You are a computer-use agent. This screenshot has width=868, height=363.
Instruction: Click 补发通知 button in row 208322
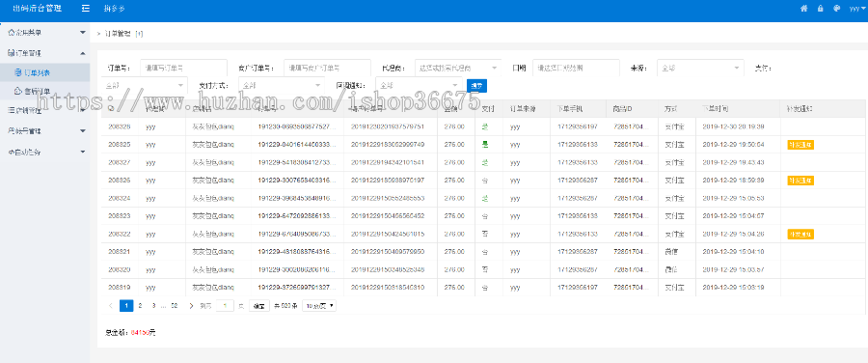point(800,234)
